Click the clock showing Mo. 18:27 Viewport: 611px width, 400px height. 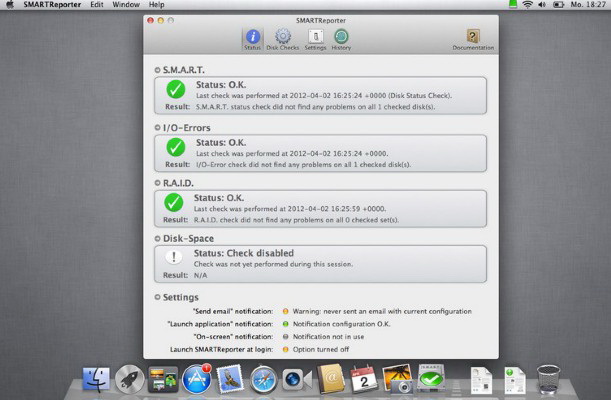(x=588, y=5)
